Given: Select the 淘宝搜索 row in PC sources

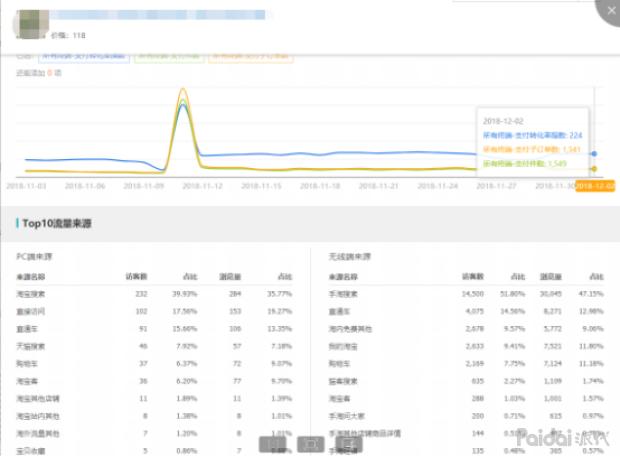Looking at the screenshot, I should point(154,294).
